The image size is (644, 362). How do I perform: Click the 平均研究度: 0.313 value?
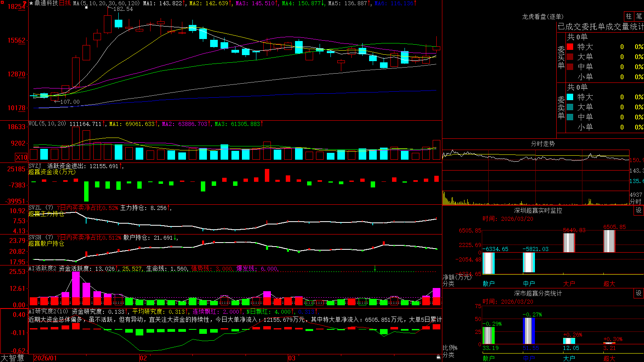(159, 311)
